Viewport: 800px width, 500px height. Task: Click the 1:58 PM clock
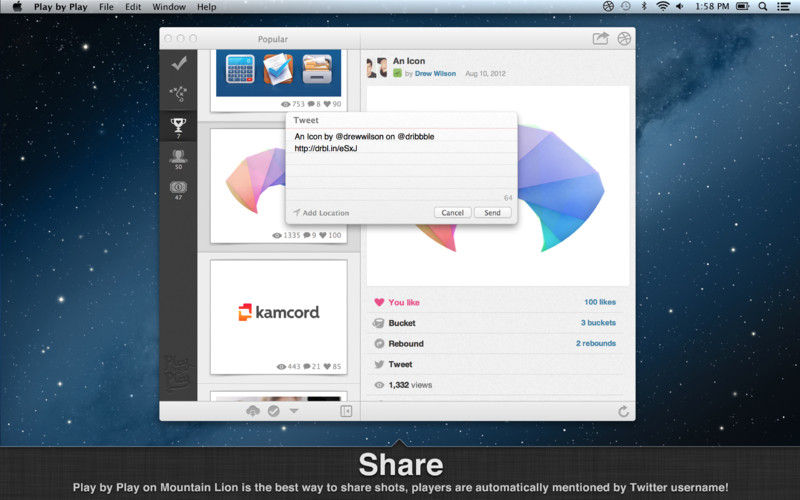pos(712,7)
